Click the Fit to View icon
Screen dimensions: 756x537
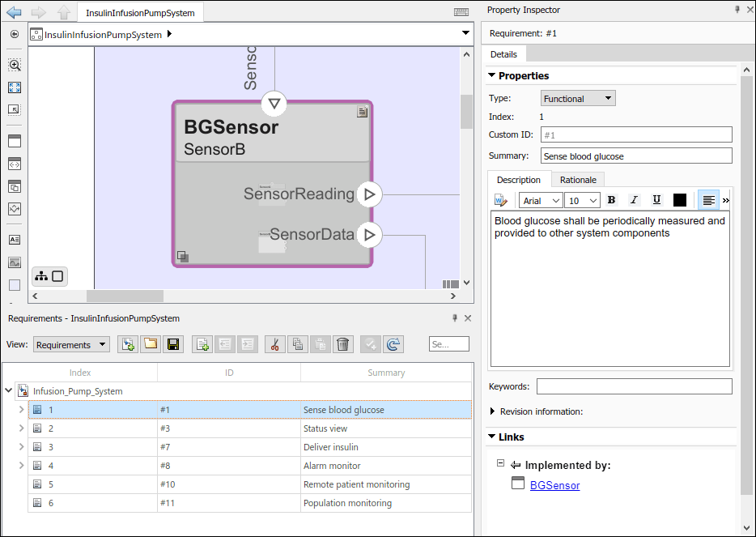[x=13, y=87]
